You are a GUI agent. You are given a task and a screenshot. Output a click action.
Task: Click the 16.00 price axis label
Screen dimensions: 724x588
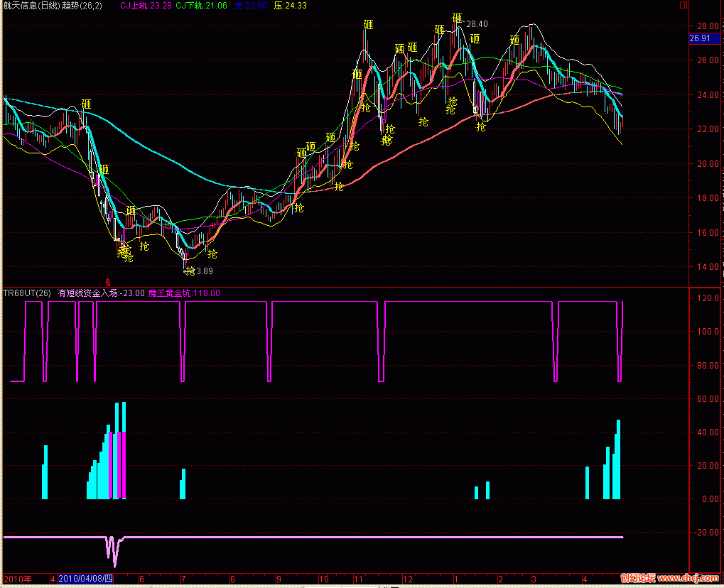click(708, 232)
